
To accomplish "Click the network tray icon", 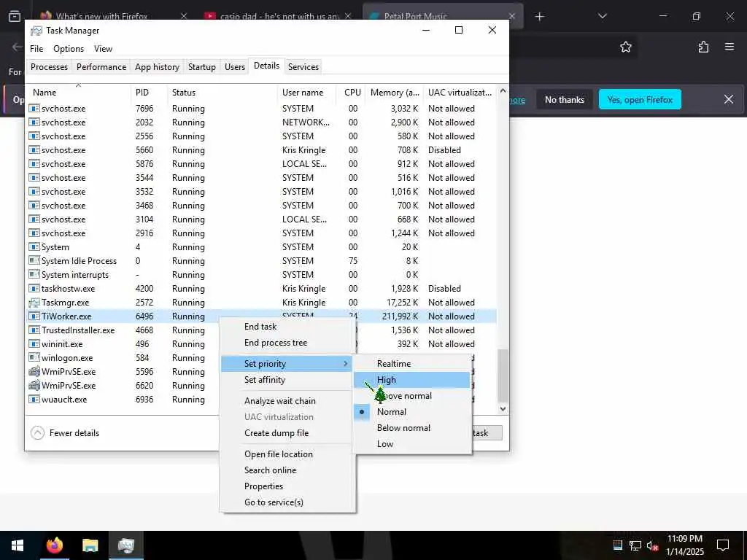I will [x=635, y=545].
